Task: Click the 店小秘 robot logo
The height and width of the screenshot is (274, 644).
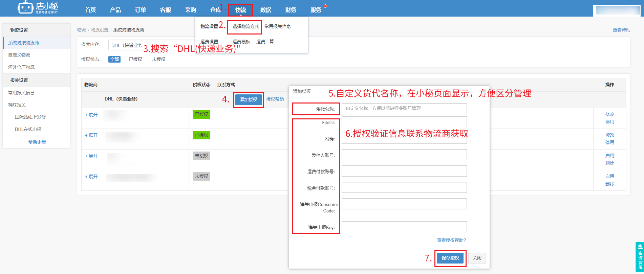Action: coord(38,8)
